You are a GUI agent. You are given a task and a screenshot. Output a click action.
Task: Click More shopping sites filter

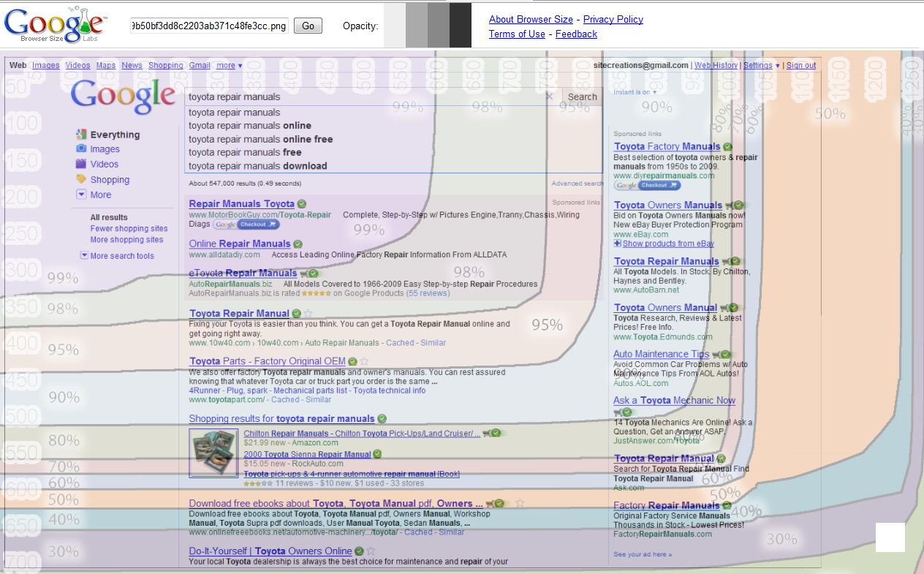(x=127, y=240)
